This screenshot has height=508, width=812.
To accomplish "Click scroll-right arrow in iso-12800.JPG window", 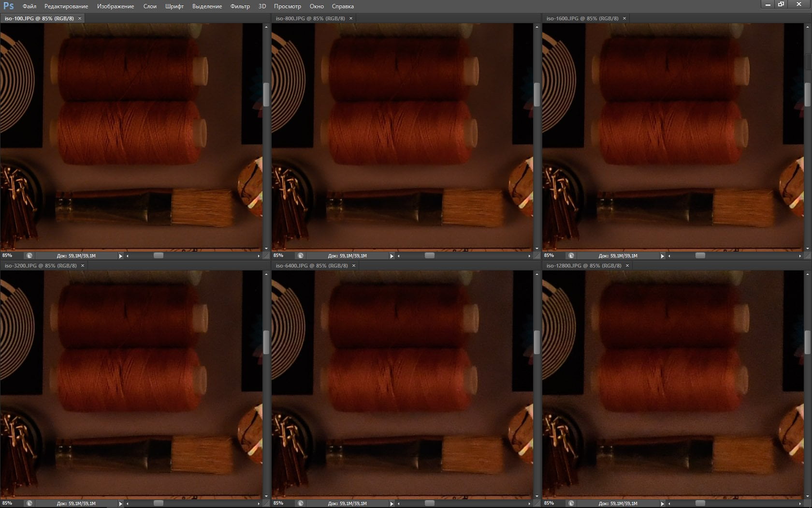I will click(800, 504).
